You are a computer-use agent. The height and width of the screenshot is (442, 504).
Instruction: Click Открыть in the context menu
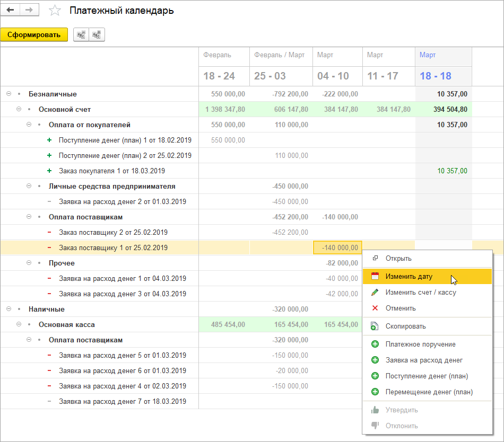point(398,259)
